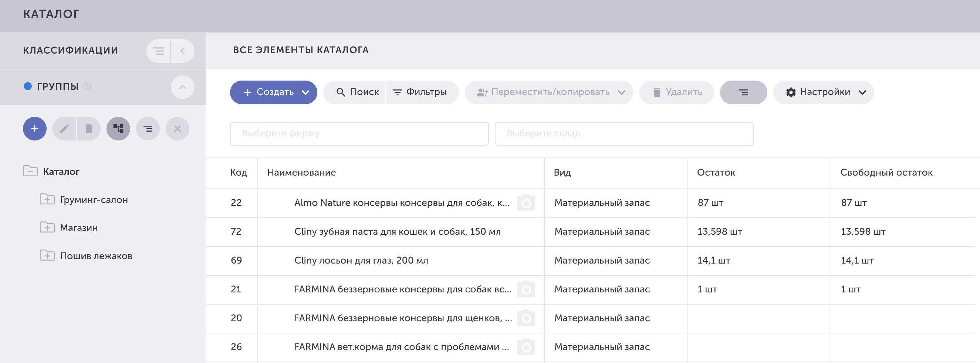This screenshot has width=980, height=363.
Task: Select the Каталог tree label
Action: 61,172
